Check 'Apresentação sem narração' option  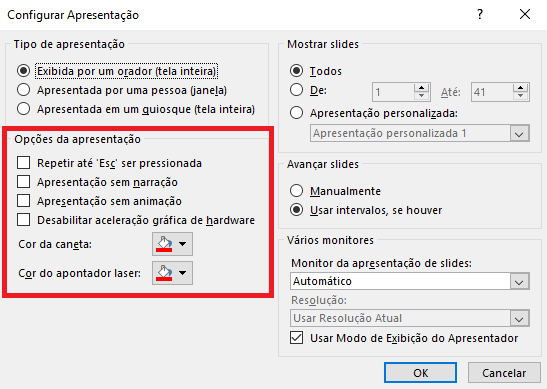pyautogui.click(x=23, y=182)
